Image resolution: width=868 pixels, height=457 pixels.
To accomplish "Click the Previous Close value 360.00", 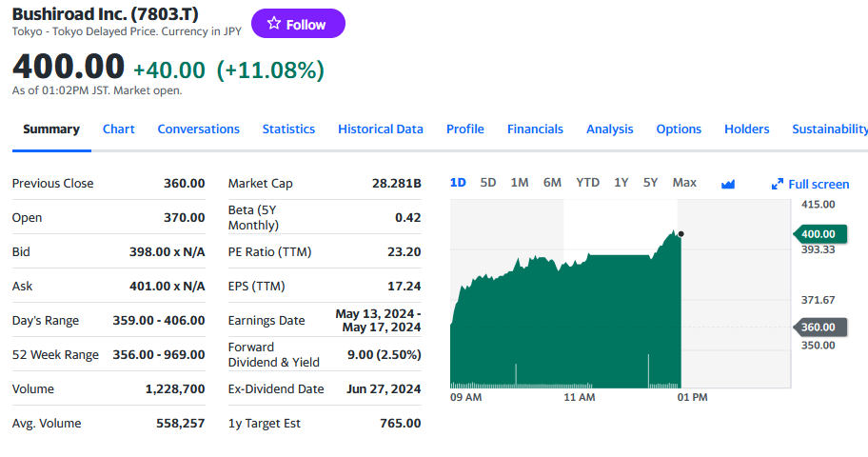I will 185,184.
